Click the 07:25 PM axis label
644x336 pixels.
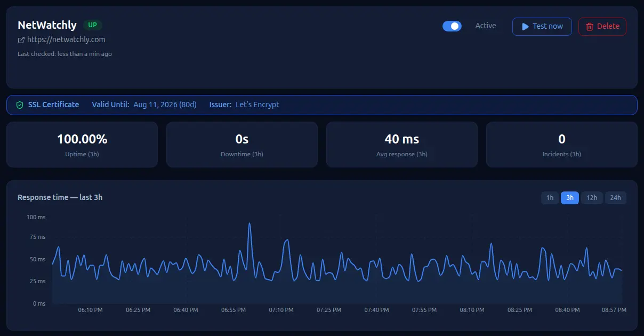point(329,310)
